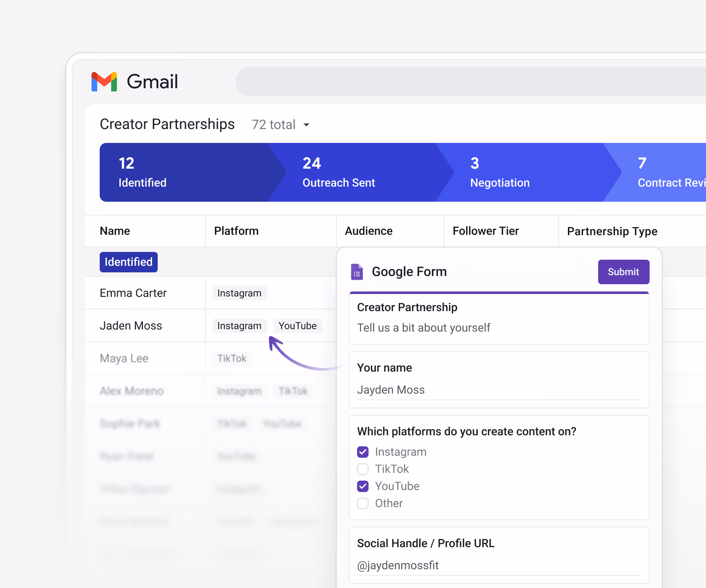Check the Other platform checkbox
706x588 pixels.
[363, 503]
